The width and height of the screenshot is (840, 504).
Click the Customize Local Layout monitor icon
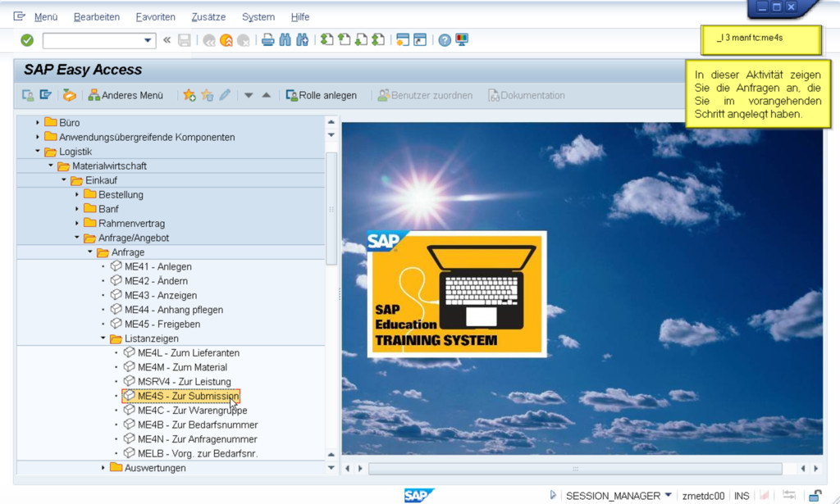(462, 40)
